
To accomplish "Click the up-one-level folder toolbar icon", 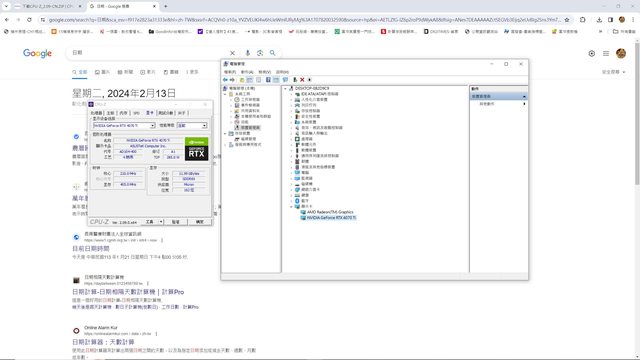I will click(x=242, y=80).
